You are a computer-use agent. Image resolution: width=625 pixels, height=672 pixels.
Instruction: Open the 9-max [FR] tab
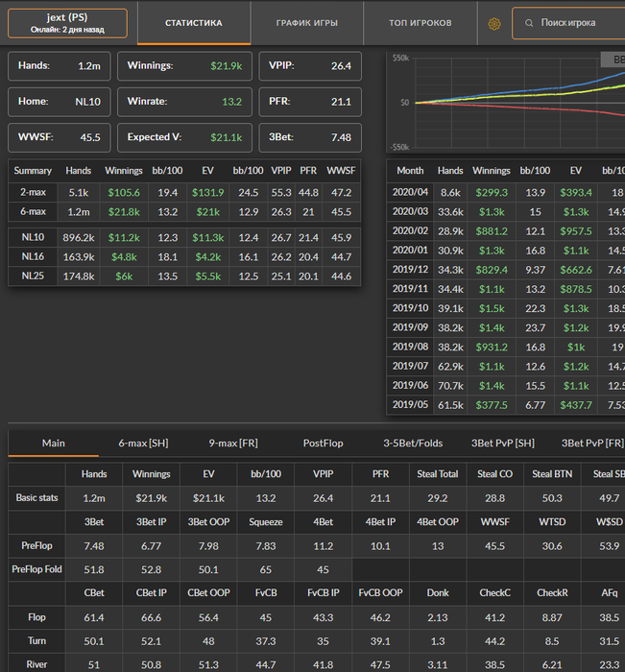[x=233, y=444]
